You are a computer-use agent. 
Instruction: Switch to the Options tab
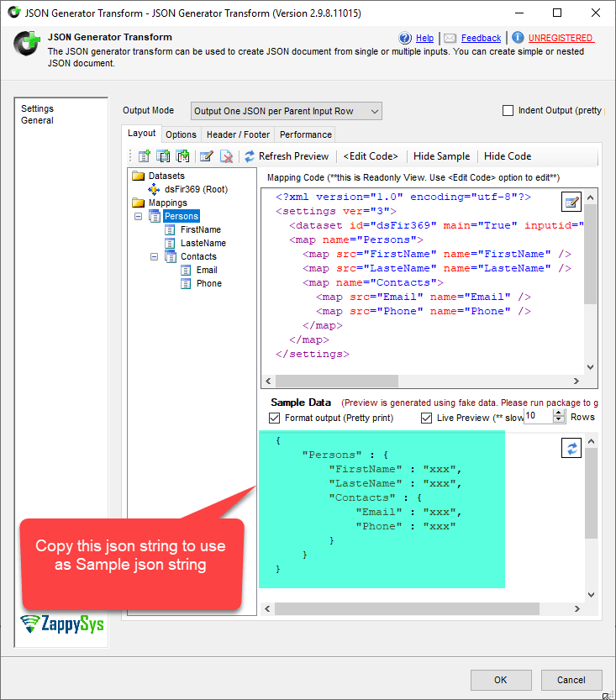[x=181, y=134]
